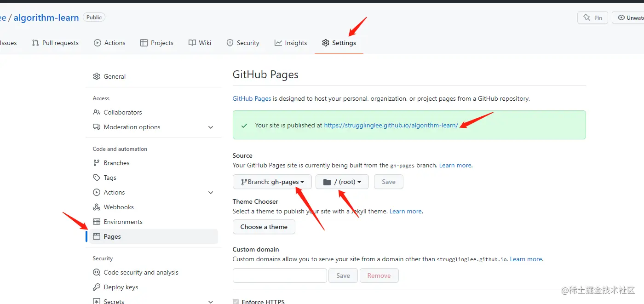Click the Wiki book icon

pyautogui.click(x=192, y=43)
